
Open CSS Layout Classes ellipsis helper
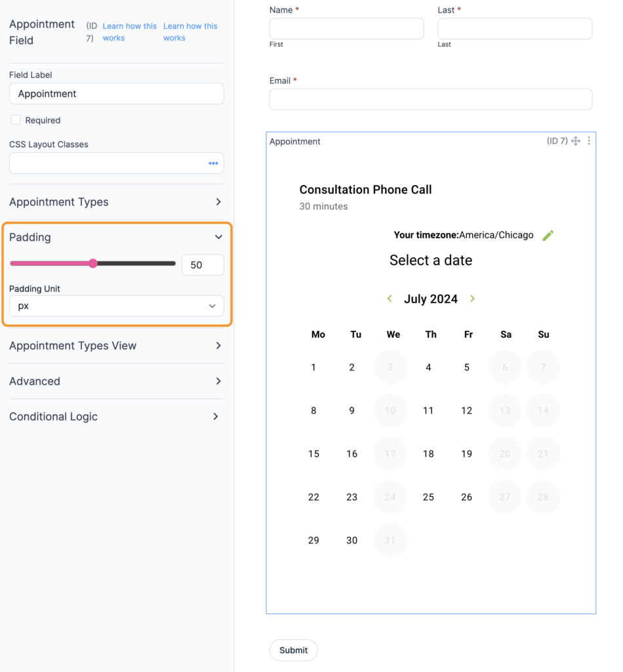click(x=213, y=163)
